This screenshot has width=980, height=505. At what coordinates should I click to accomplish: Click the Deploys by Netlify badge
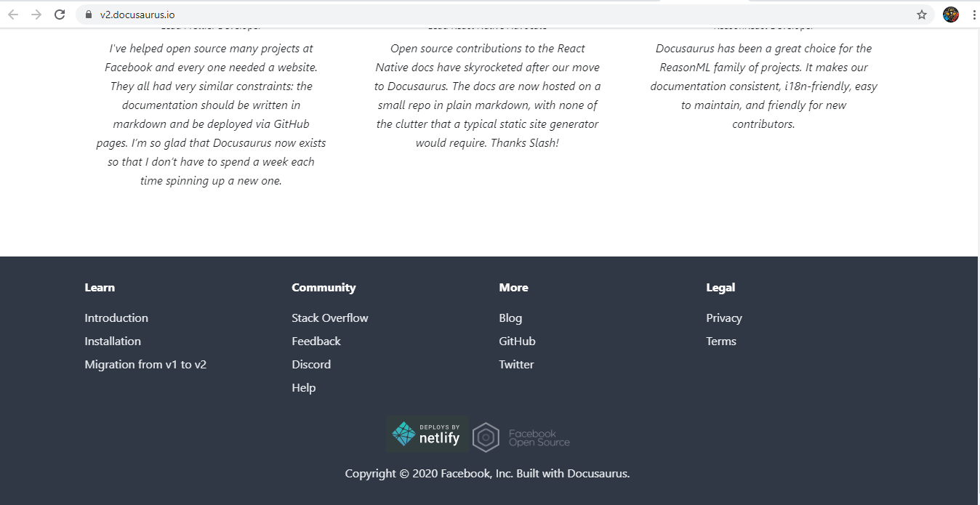pos(427,434)
